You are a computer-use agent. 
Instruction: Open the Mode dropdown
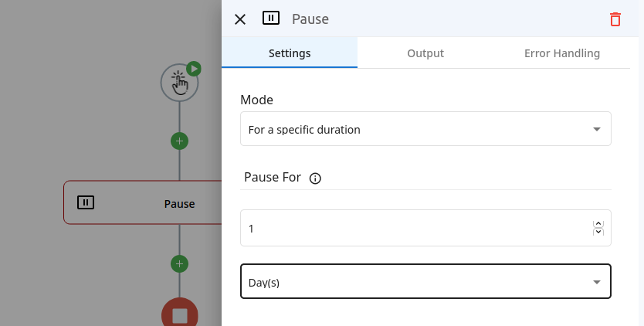[425, 129]
